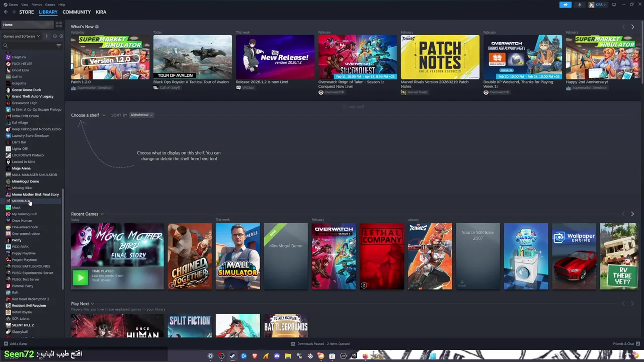Open the Help menu
Image resolution: width=644 pixels, height=362 pixels.
(61, 5)
